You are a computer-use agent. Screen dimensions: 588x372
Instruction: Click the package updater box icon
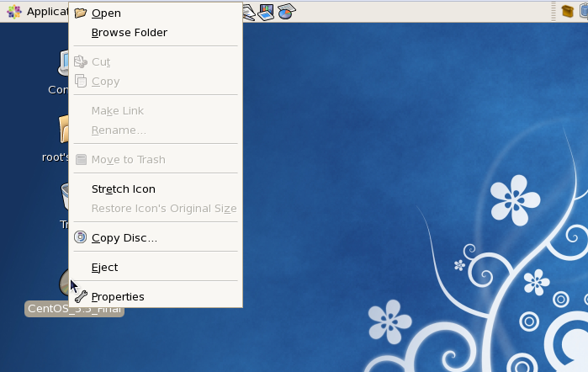tap(568, 11)
